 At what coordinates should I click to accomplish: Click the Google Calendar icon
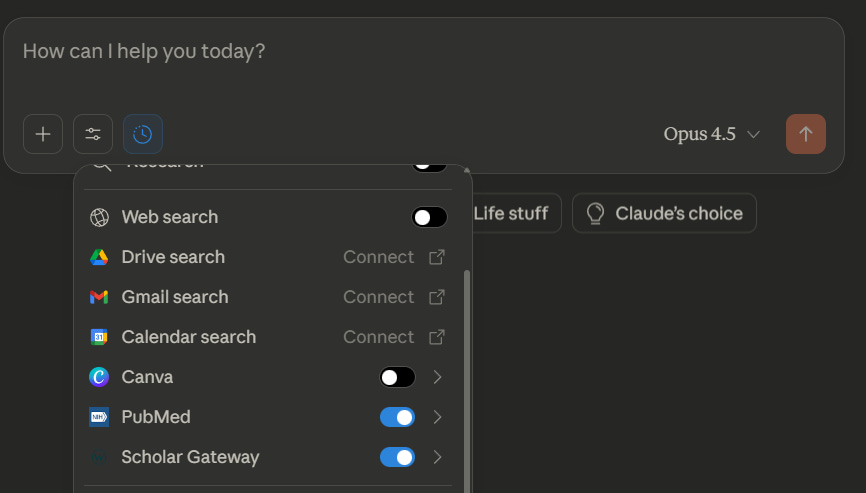click(x=99, y=337)
